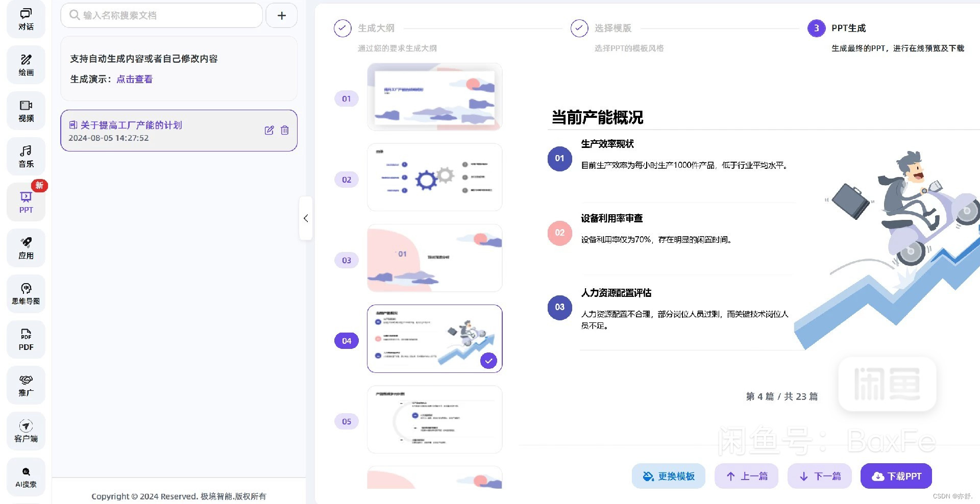Open the AI搜索 search section

coord(26,477)
